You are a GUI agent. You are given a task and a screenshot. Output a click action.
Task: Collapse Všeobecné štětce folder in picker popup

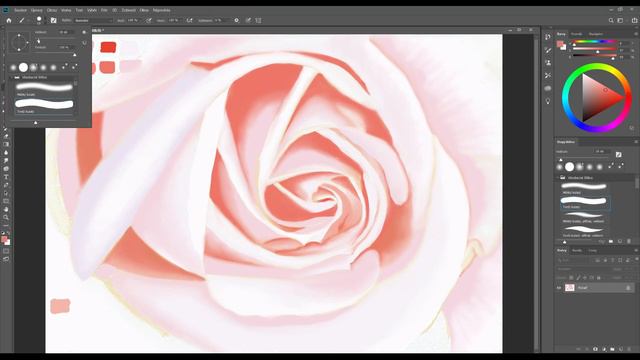[11, 77]
